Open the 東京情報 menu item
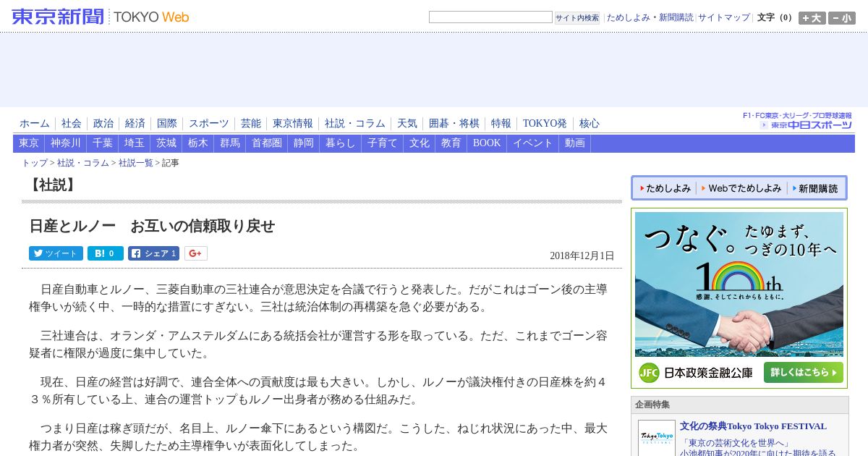This screenshot has height=456, width=868. click(x=293, y=124)
